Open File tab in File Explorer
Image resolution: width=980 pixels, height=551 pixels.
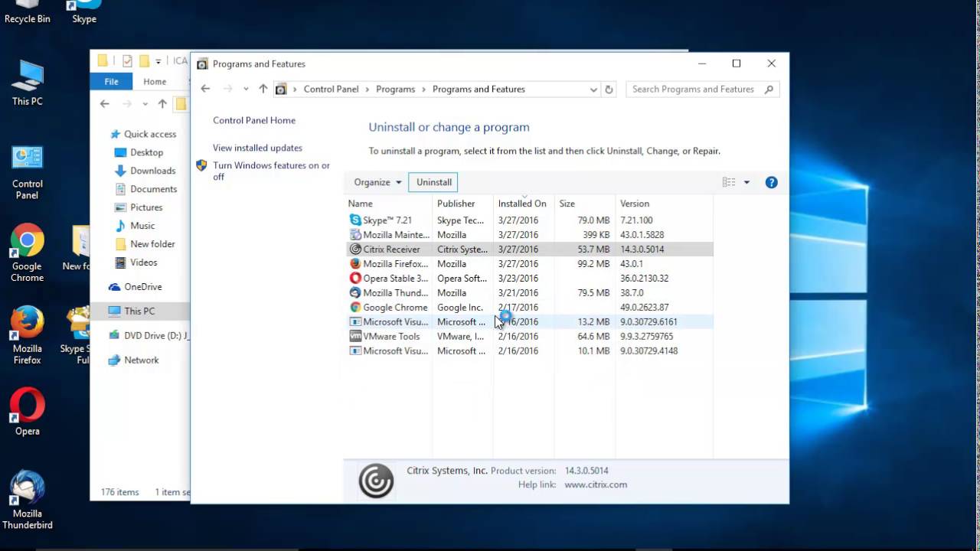click(x=112, y=82)
